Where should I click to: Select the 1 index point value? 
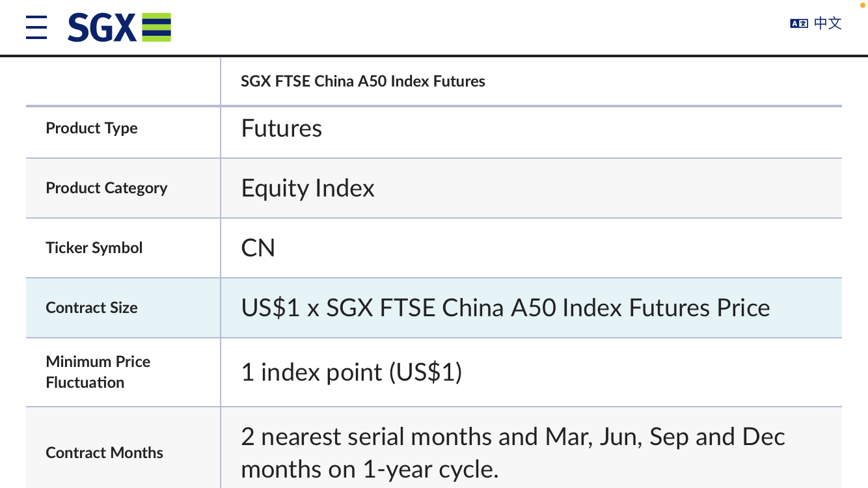[351, 372]
